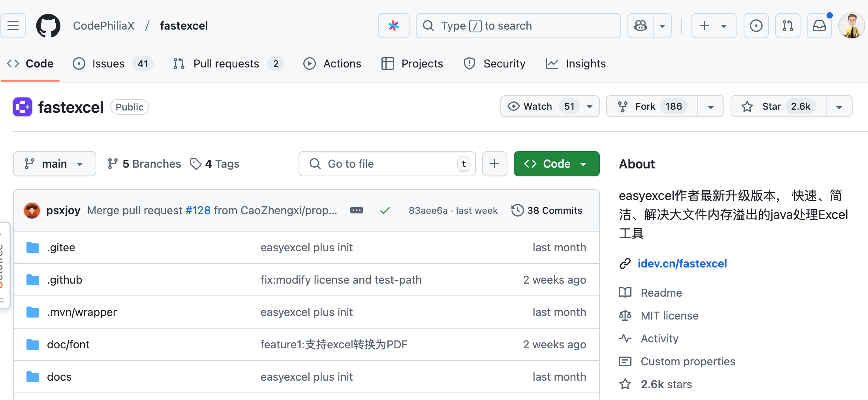868x400 pixels.
Task: Open the fastexcel breadcrumb link
Action: point(184,26)
